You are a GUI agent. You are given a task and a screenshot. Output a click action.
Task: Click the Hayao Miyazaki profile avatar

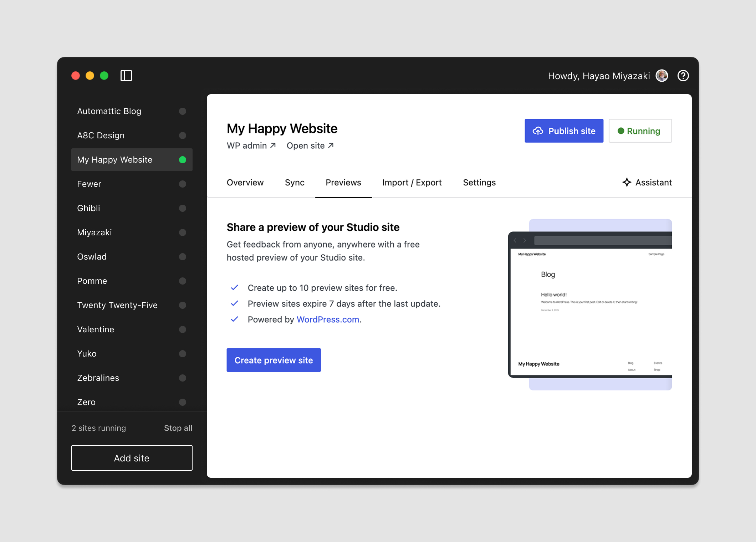click(x=662, y=76)
